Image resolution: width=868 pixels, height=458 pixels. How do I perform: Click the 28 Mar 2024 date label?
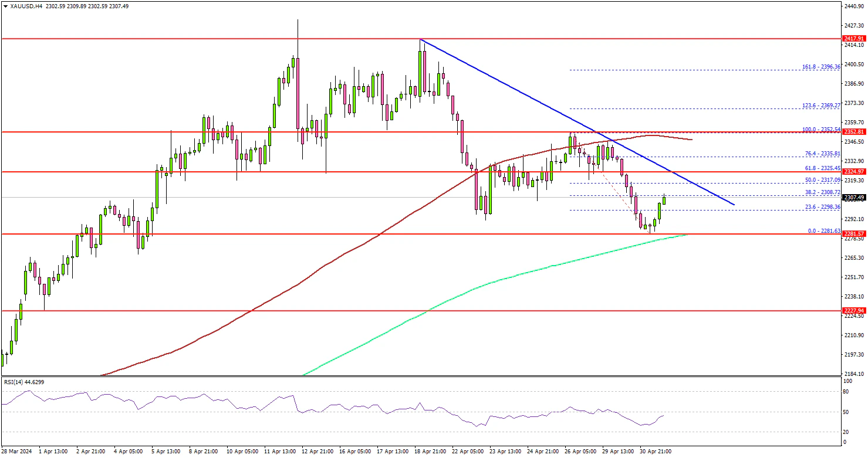[x=18, y=452]
